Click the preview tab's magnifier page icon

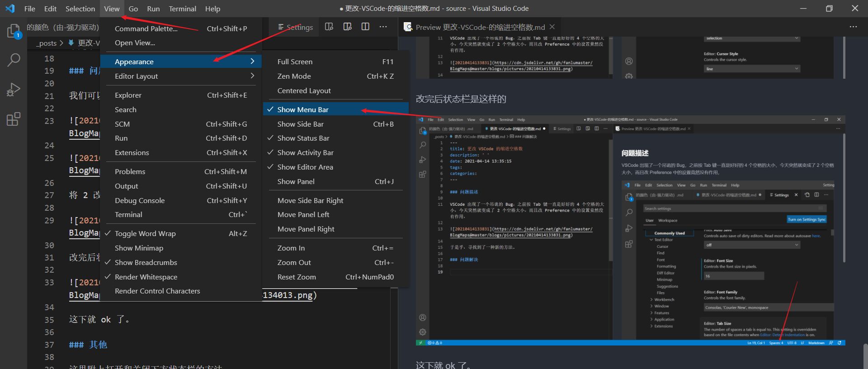tap(408, 27)
